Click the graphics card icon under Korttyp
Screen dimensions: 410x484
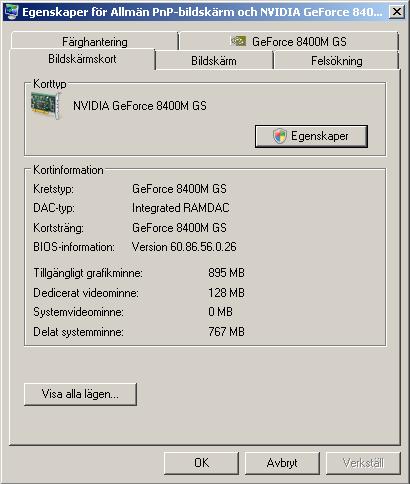(x=46, y=105)
